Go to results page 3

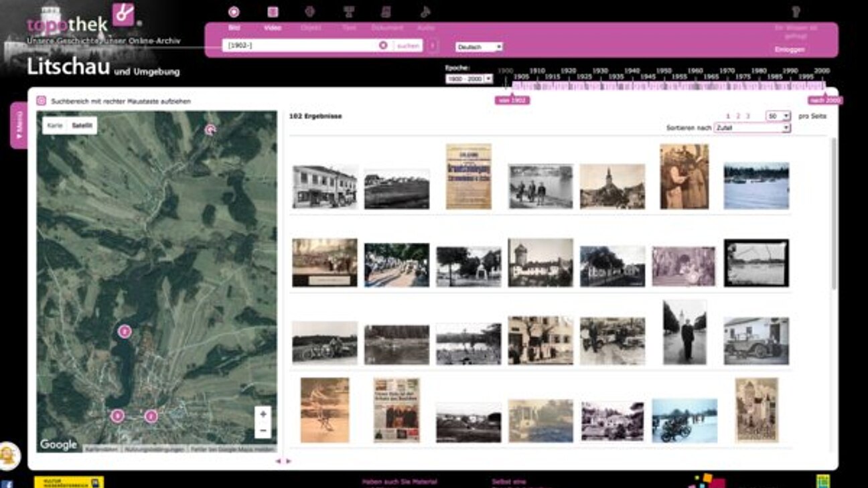748,116
